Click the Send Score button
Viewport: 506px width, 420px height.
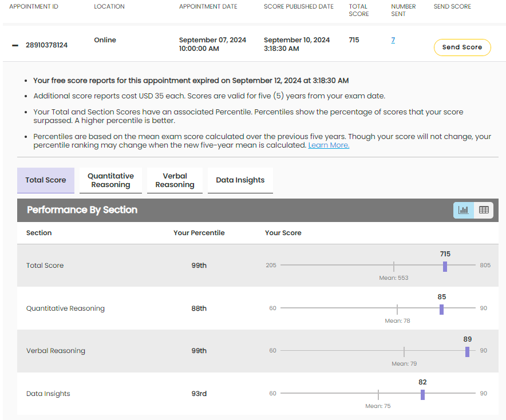coord(462,47)
